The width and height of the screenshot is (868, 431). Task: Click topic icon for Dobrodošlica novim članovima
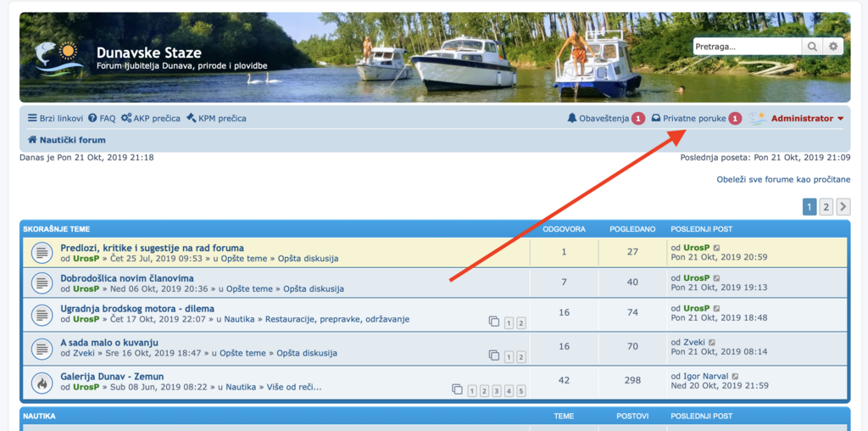click(41, 283)
